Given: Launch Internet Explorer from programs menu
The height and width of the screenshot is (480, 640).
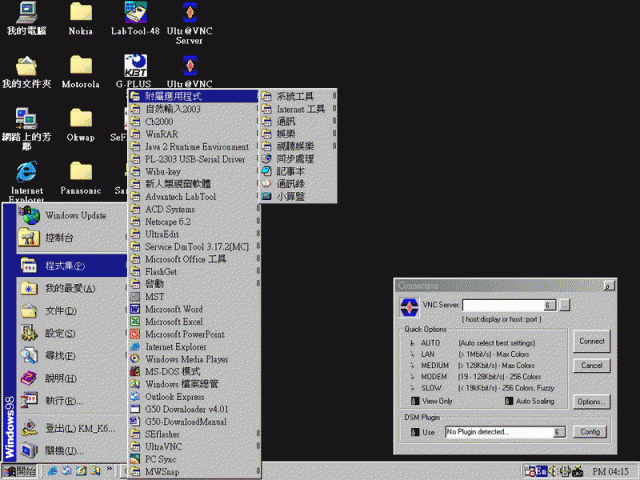Looking at the screenshot, I should (194, 347).
